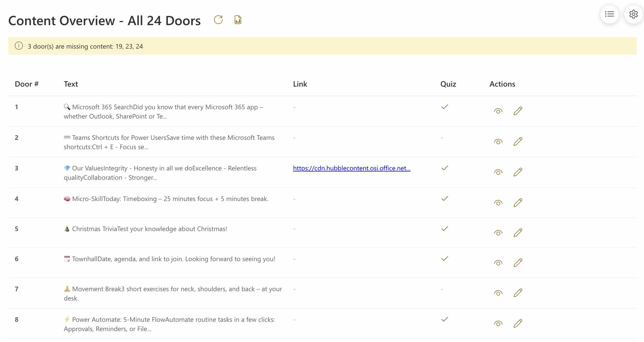Click the missing content warning message
Screen dimensions: 644x342
click(x=85, y=46)
